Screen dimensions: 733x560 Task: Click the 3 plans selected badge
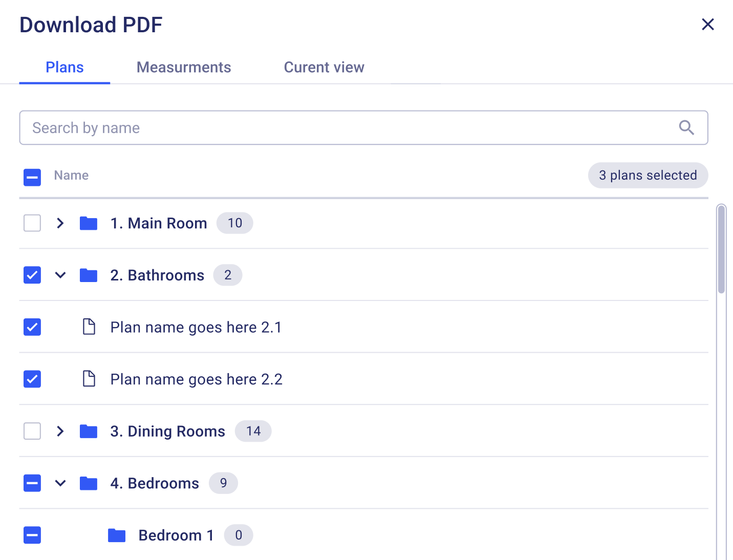tap(648, 176)
